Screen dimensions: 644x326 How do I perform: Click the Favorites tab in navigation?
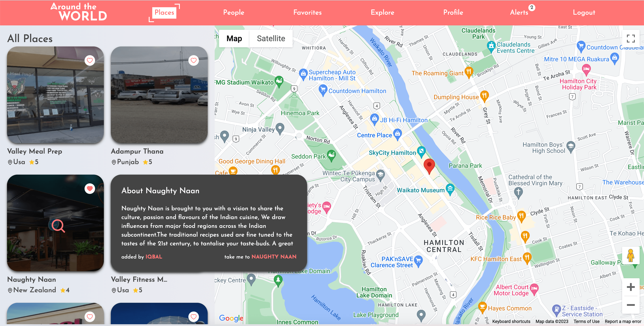(308, 12)
